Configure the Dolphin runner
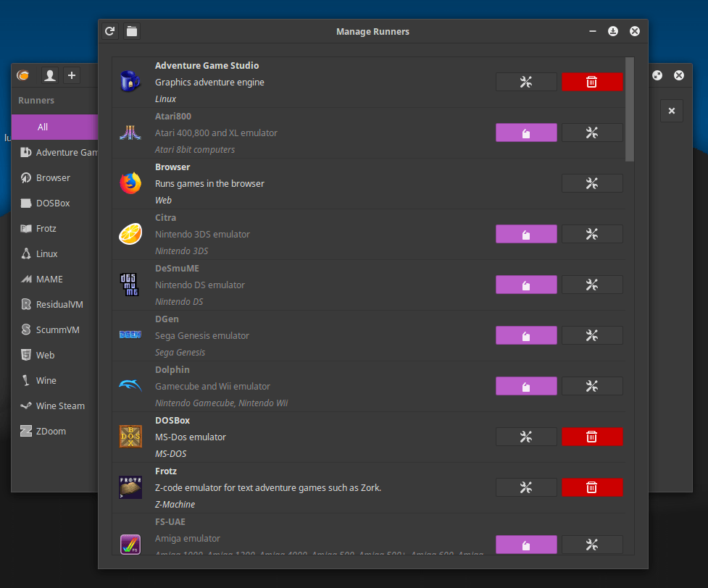This screenshot has width=708, height=588. (x=592, y=386)
